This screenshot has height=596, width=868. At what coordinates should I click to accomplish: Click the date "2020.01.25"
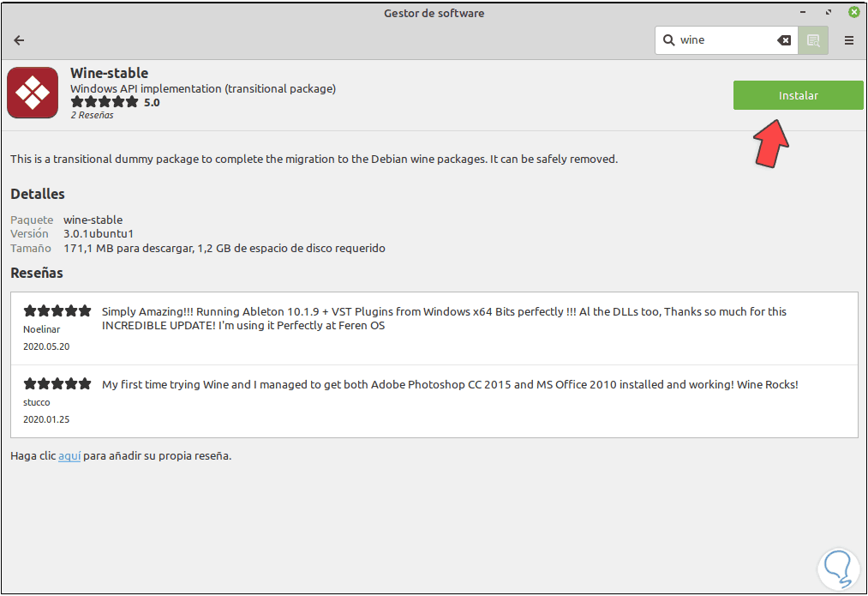(x=46, y=420)
